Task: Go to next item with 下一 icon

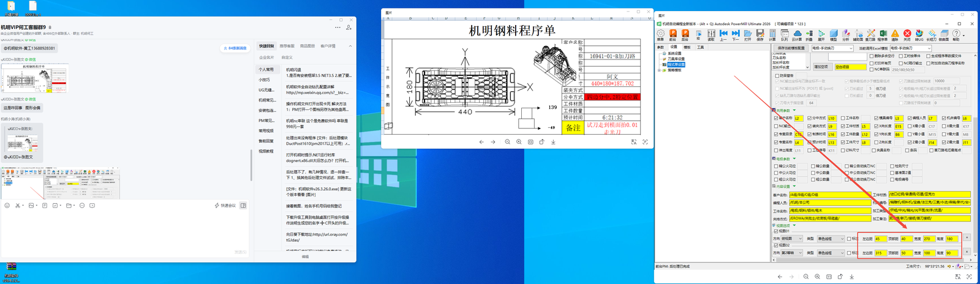Action: (736, 34)
